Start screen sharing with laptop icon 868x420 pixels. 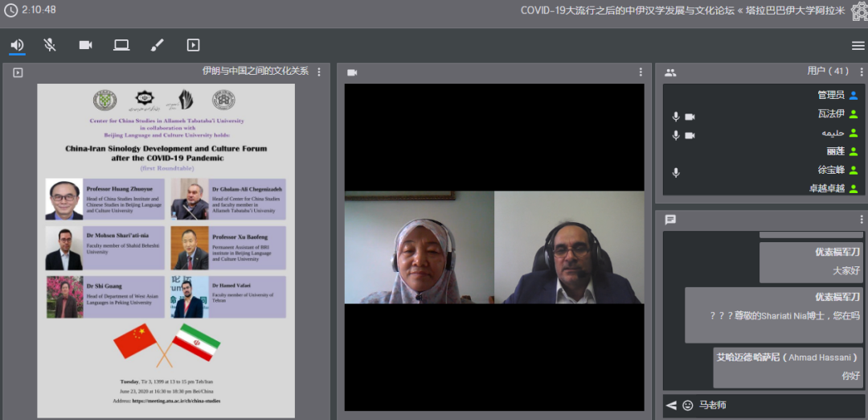[x=121, y=45]
